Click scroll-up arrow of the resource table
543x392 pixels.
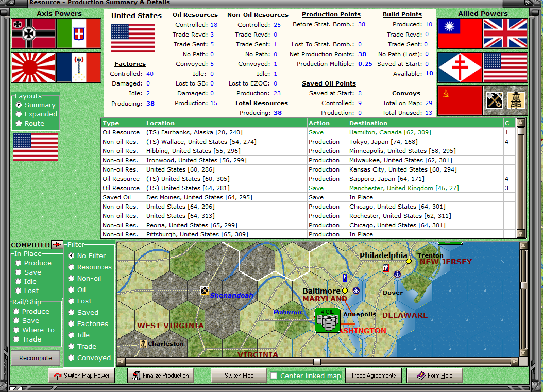(520, 123)
